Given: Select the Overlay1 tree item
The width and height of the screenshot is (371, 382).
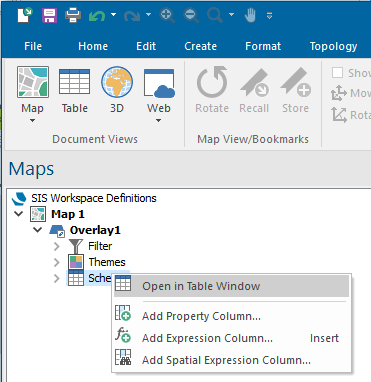Looking at the screenshot, I should 95,230.
